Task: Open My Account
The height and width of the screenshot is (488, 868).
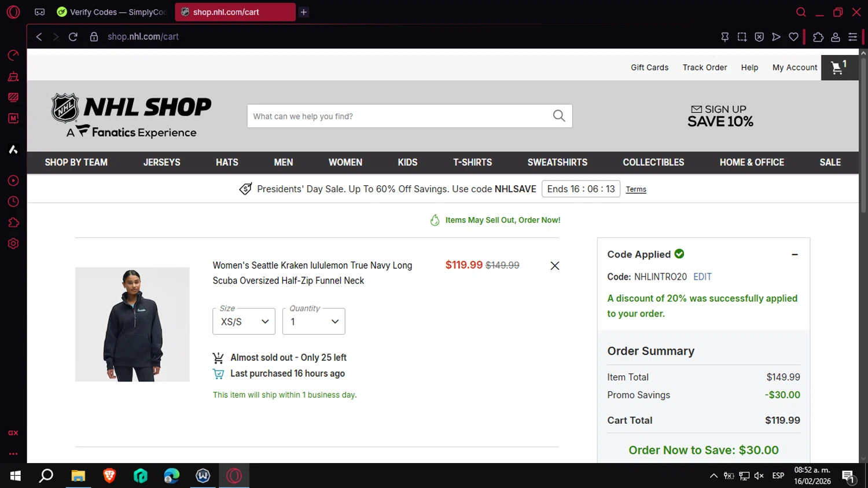Action: [795, 67]
